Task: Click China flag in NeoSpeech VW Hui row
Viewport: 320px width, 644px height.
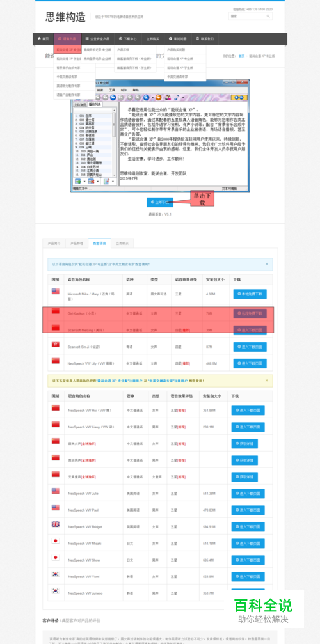Action: 56,408
